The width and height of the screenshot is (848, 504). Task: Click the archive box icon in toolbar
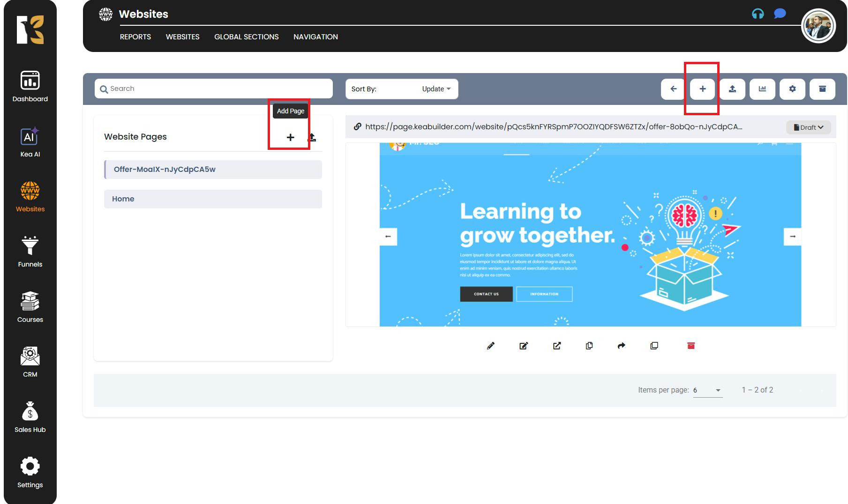[x=822, y=89]
